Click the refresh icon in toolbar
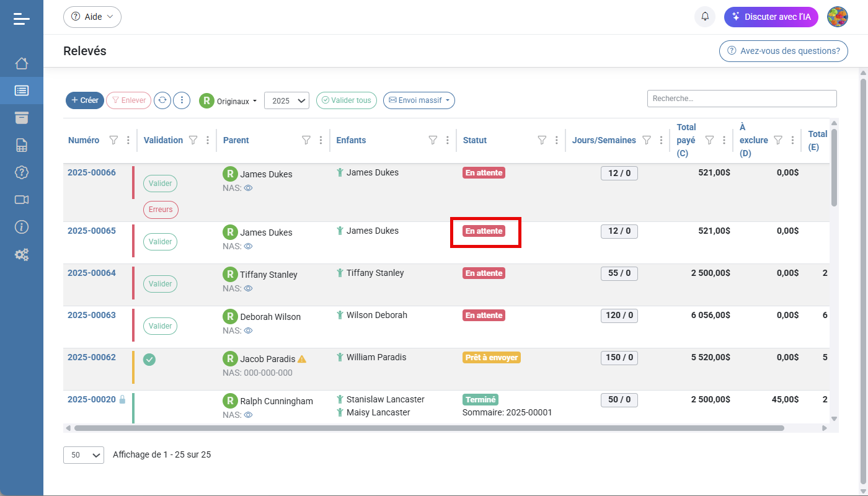Screen dimensions: 868x496 [162, 100]
